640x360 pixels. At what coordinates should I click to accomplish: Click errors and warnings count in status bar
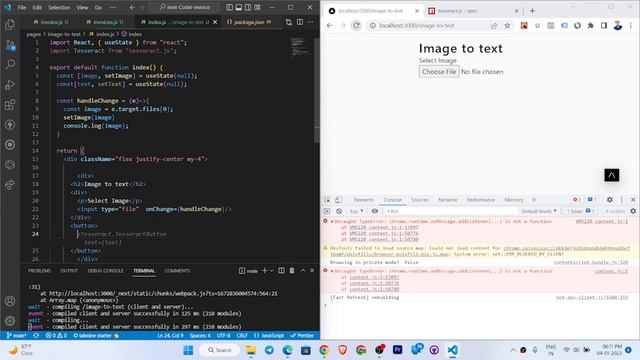[x=56, y=336]
